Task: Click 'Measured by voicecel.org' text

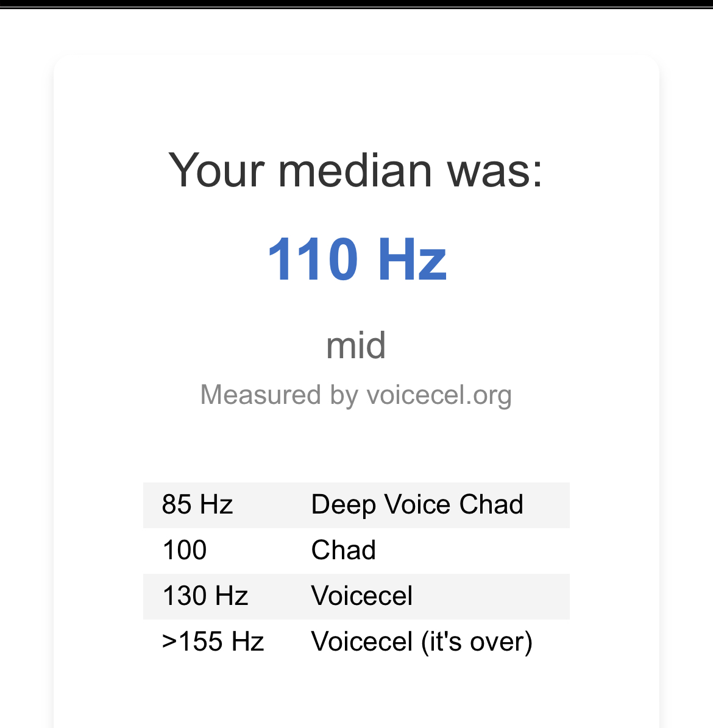Action: coord(356,395)
